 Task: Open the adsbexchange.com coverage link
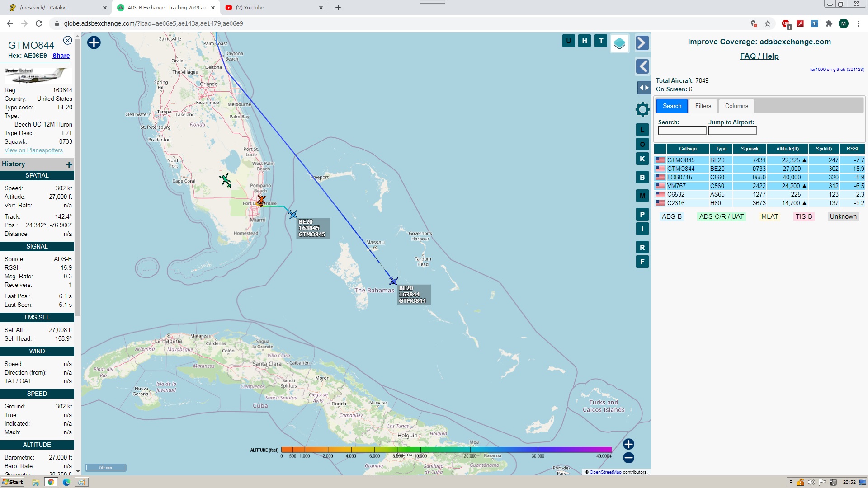[x=795, y=42]
